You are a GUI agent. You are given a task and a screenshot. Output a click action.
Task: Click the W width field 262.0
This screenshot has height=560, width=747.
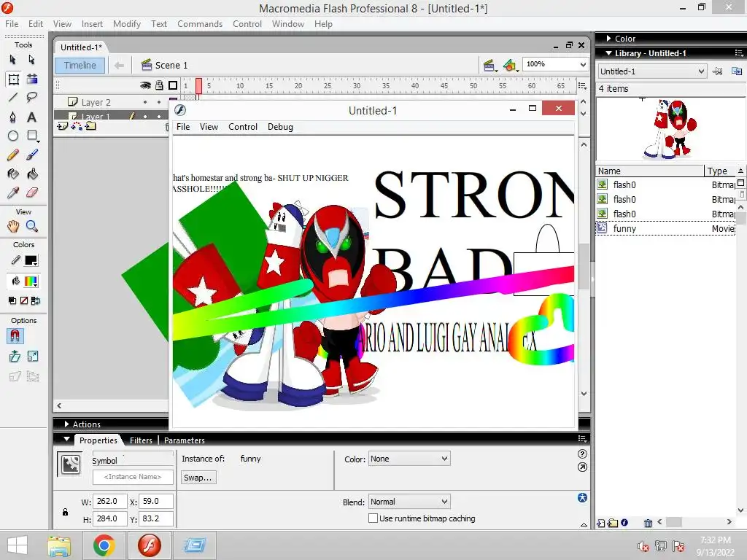point(109,501)
